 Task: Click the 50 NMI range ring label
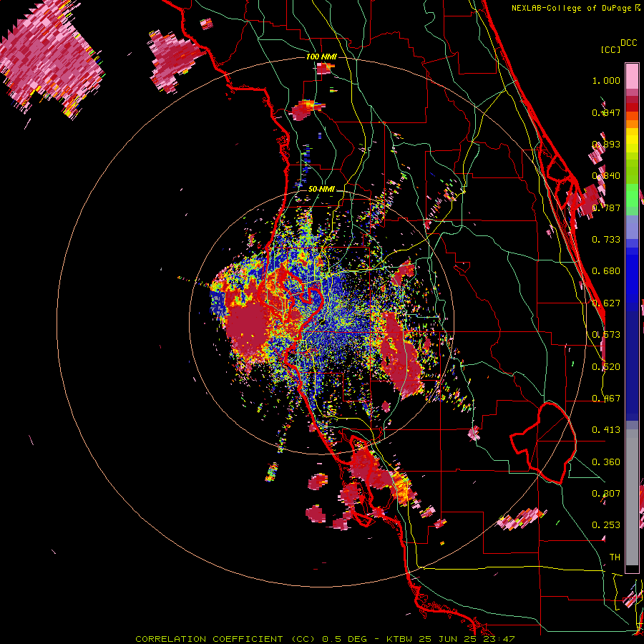[x=321, y=189]
